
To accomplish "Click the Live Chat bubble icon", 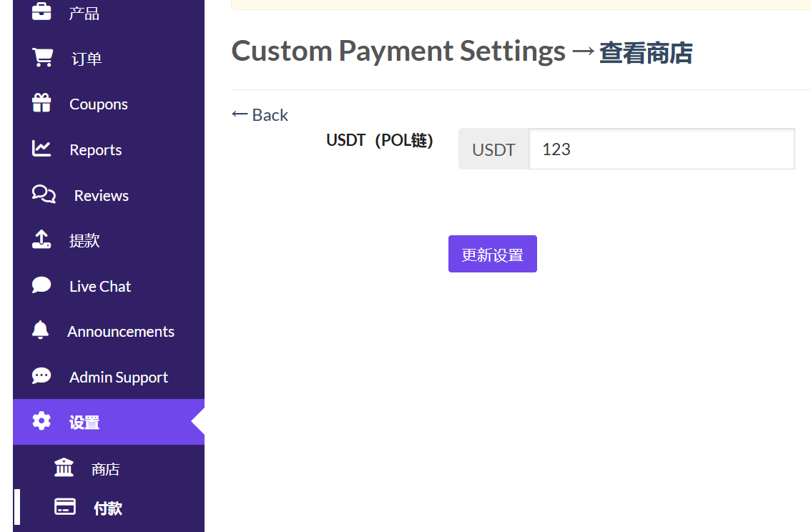I will (41, 285).
